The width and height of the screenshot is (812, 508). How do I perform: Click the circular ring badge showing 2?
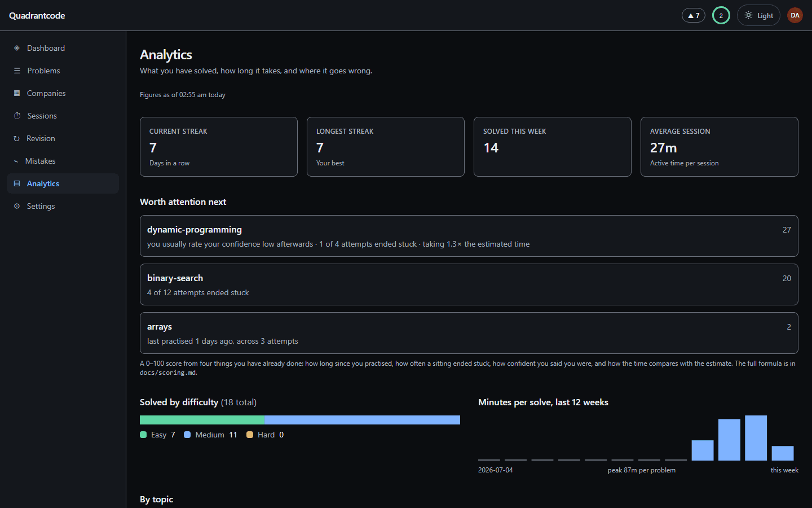pyautogui.click(x=721, y=15)
